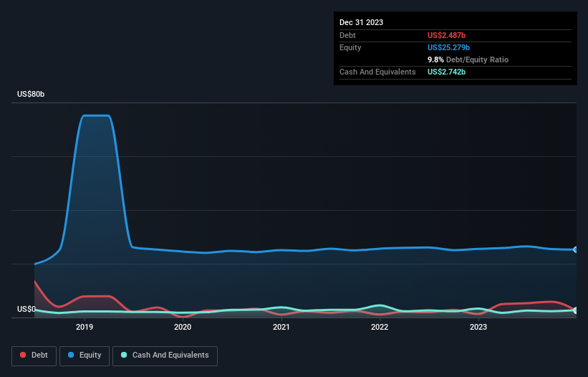Click the US$25.279b equity value
Image resolution: width=588 pixels, height=377 pixels.
pos(448,47)
